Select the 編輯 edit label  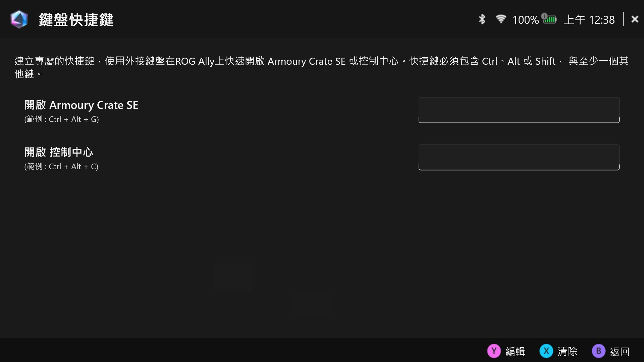515,351
